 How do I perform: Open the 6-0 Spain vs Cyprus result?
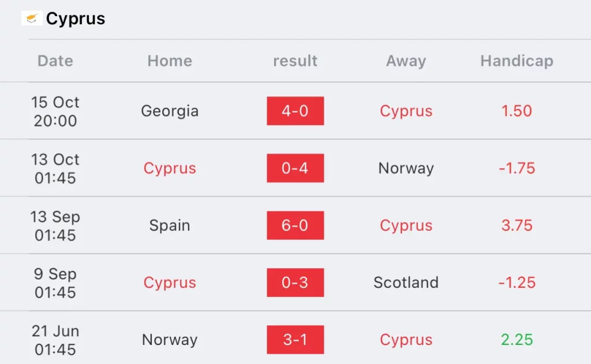295,226
